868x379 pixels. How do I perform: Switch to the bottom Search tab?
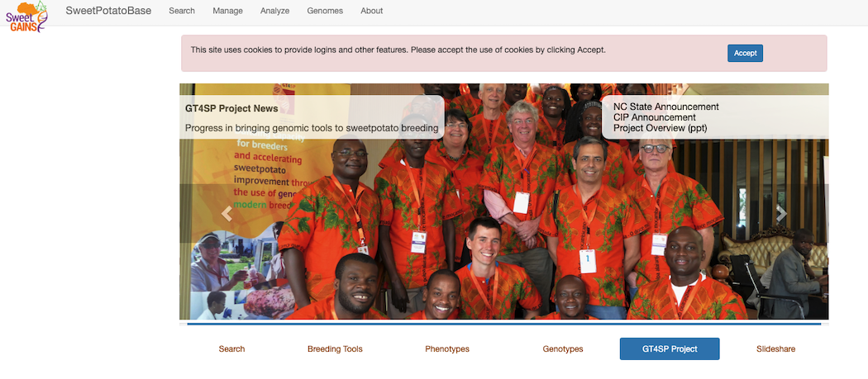pyautogui.click(x=231, y=348)
